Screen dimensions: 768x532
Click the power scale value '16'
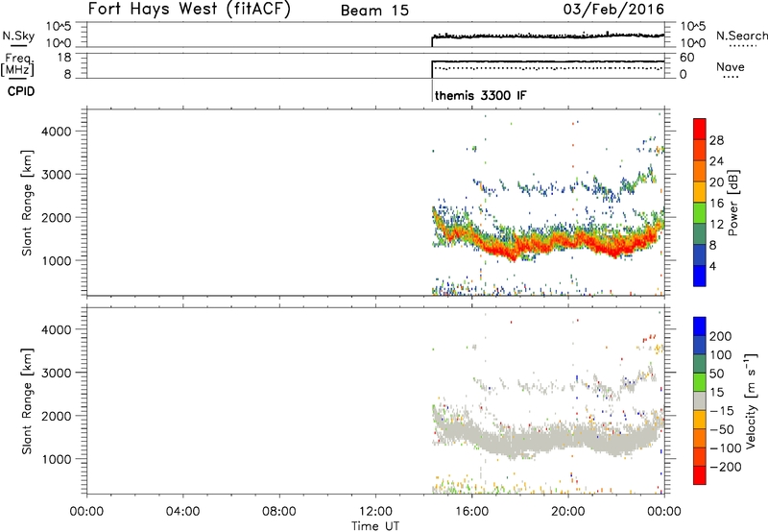tap(716, 204)
